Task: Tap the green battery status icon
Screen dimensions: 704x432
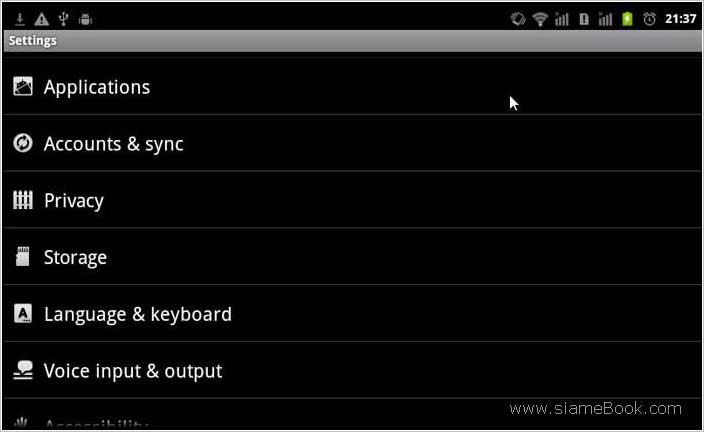Action: pos(627,19)
